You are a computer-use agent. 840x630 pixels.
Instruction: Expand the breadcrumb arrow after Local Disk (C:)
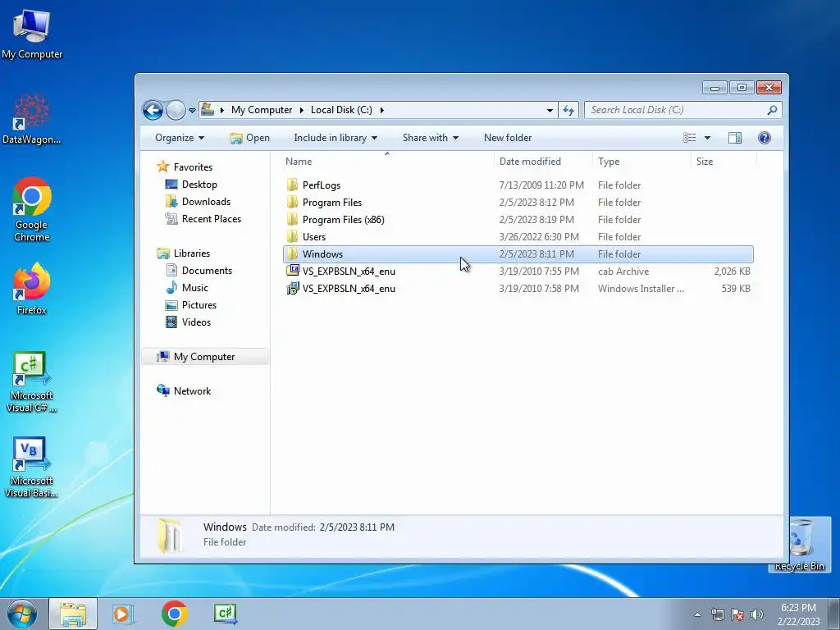(x=382, y=110)
